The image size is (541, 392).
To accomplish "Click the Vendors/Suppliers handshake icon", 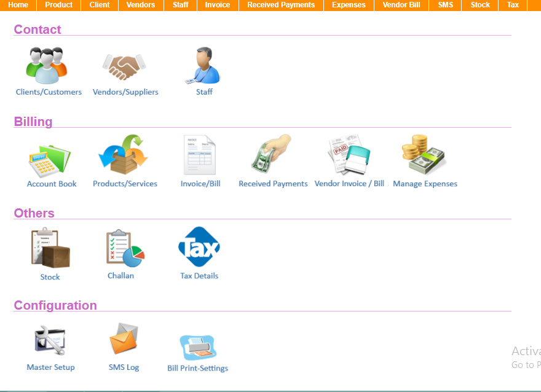I will click(125, 66).
